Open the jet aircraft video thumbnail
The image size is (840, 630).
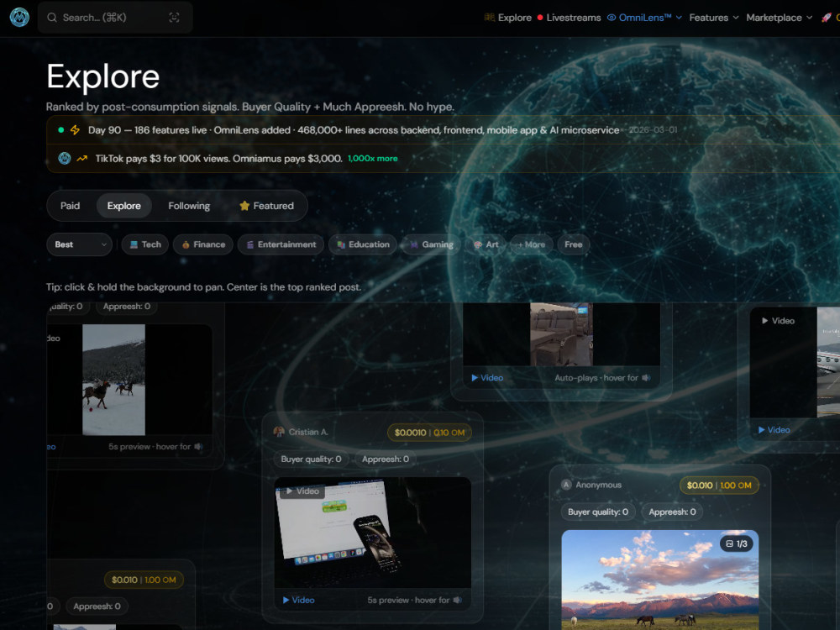795,362
